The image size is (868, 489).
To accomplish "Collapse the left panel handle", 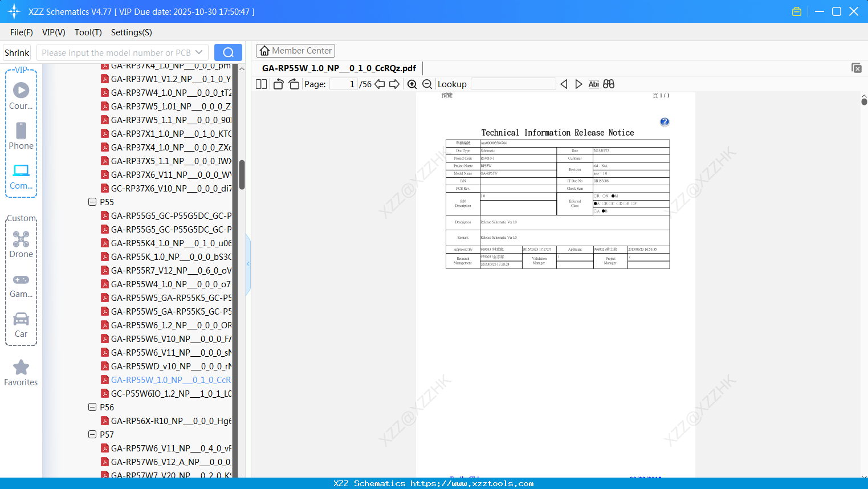I will [x=248, y=264].
